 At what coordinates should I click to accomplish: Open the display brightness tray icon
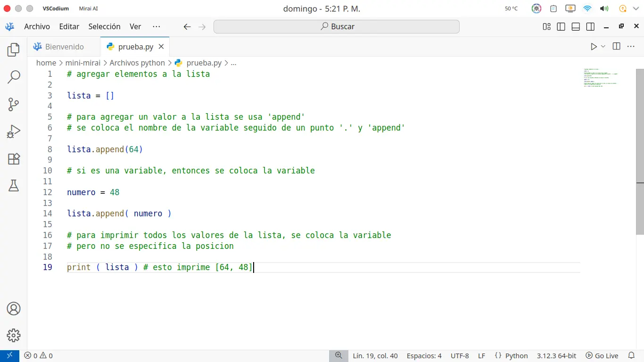click(570, 8)
